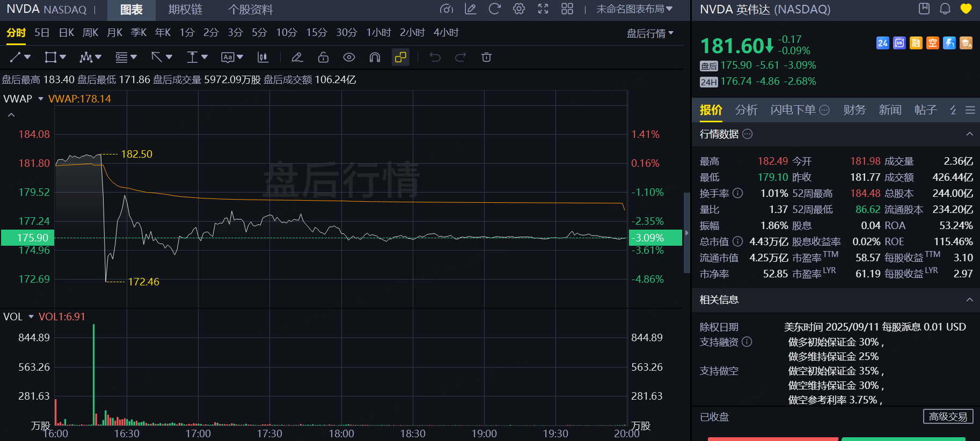
Task: Click the blue lightning level badge
Action: pos(949,43)
